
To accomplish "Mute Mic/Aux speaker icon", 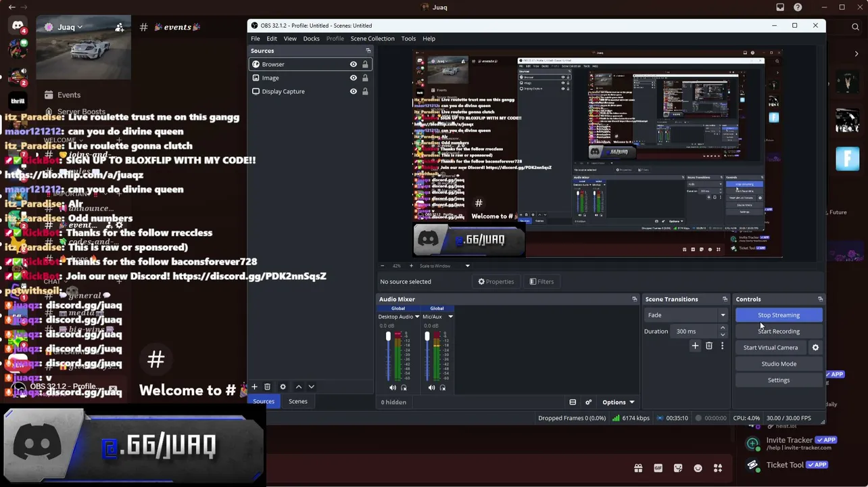I will [x=431, y=388].
